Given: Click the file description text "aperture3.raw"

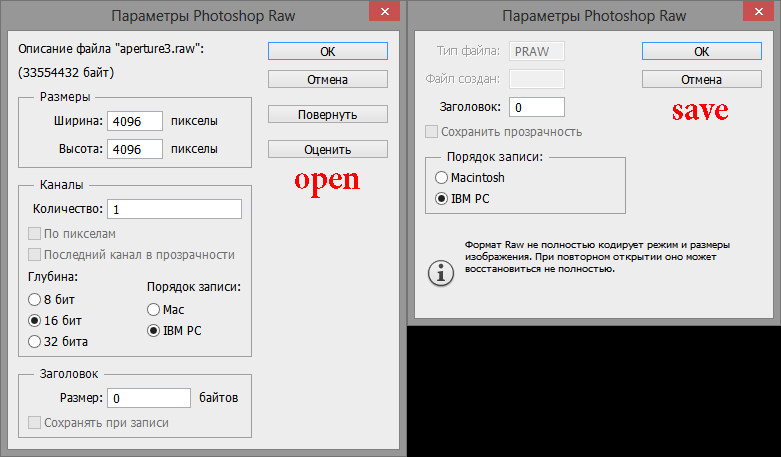Looking at the screenshot, I should pyautogui.click(x=111, y=49).
